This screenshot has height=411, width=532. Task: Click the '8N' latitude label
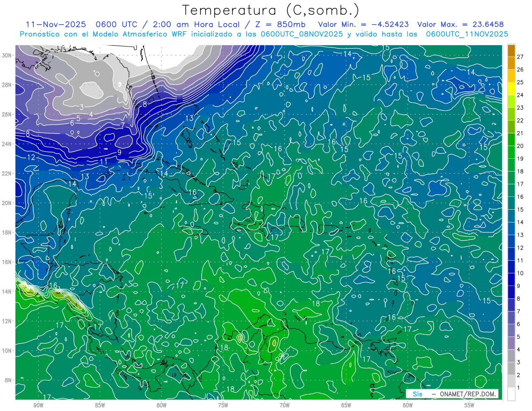[x=8, y=380]
